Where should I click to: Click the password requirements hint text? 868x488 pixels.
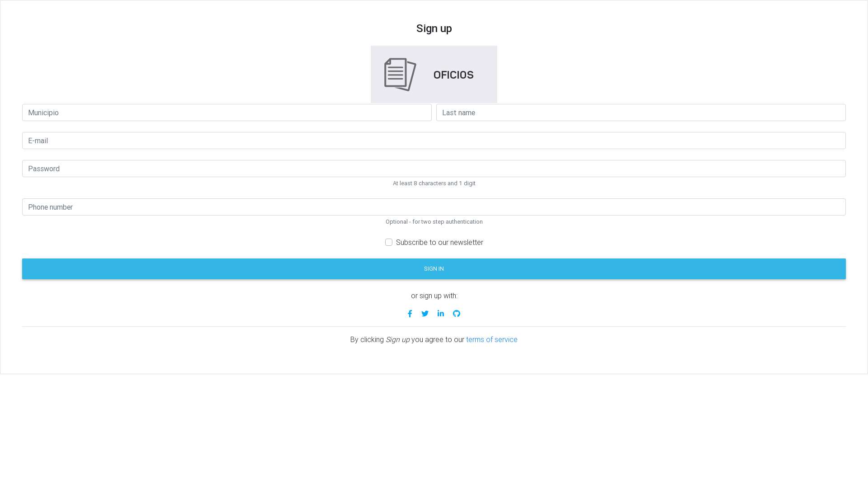[434, 183]
